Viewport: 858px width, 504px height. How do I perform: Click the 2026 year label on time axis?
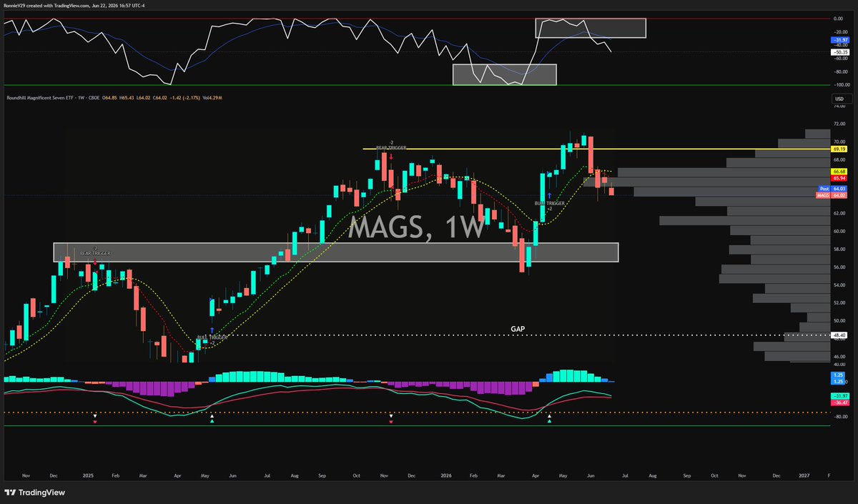[x=447, y=475]
